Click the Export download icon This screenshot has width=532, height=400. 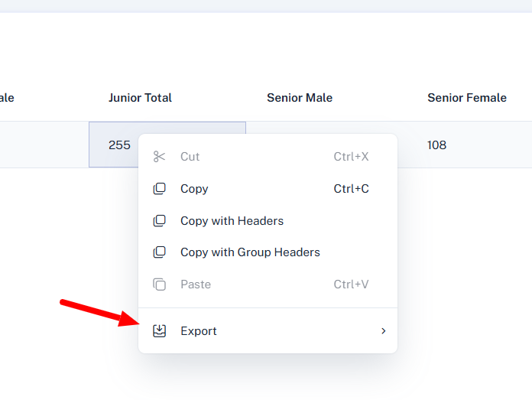point(159,331)
